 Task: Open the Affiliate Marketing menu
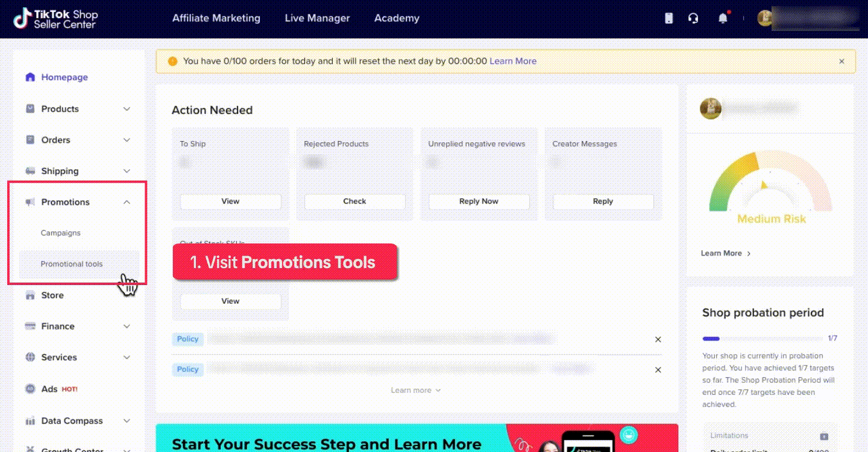[216, 18]
